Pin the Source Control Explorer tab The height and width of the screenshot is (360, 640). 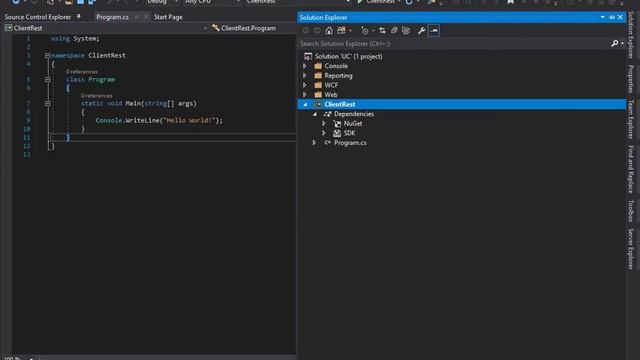pyautogui.click(x=78, y=17)
